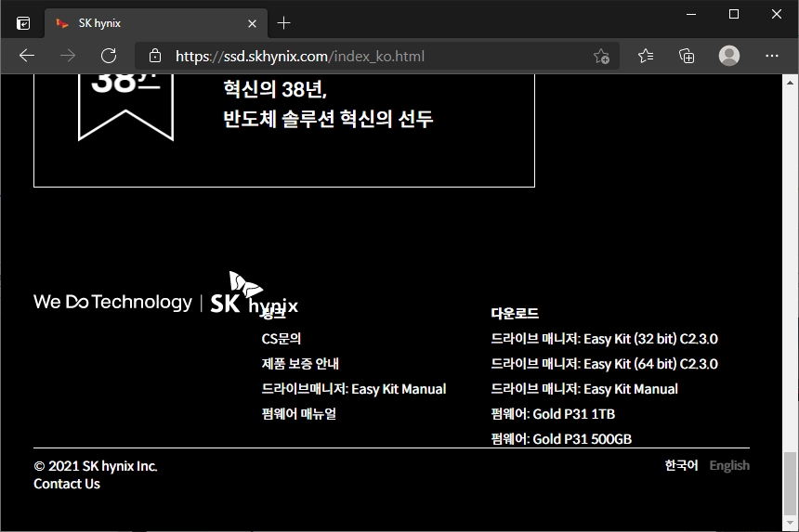Minimize the browser window
799x532 pixels.
pos(691,14)
